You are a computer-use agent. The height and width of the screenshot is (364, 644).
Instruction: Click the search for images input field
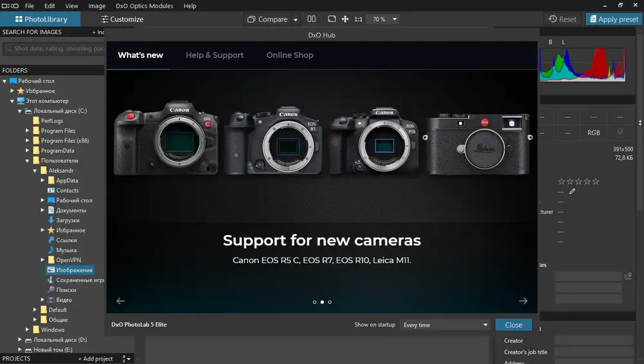tap(54, 48)
